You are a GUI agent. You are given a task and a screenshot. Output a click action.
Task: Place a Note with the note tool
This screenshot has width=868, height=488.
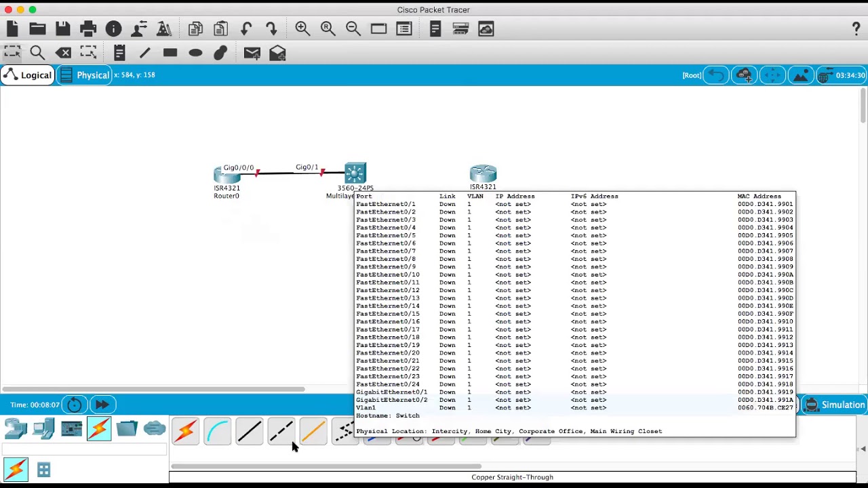(x=119, y=53)
